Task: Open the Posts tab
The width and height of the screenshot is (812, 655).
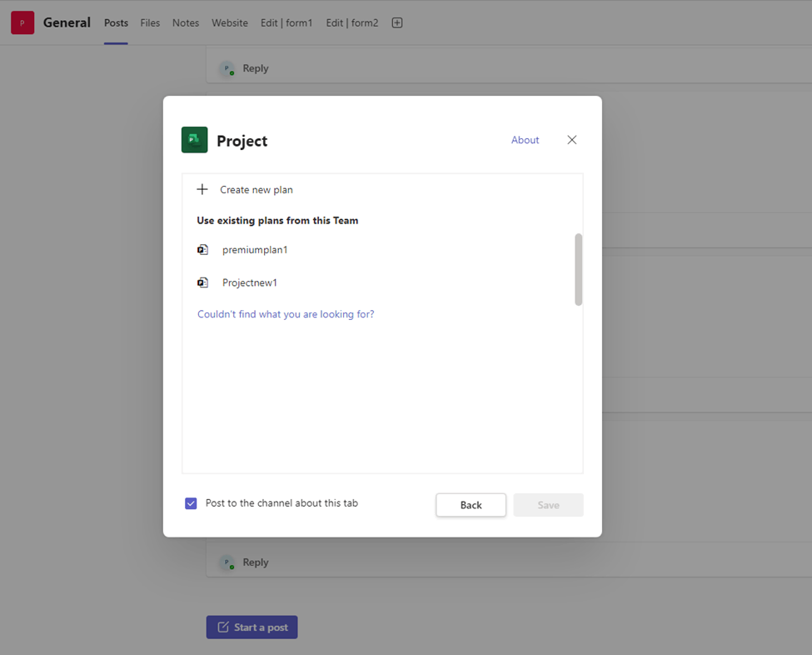Action: point(116,22)
